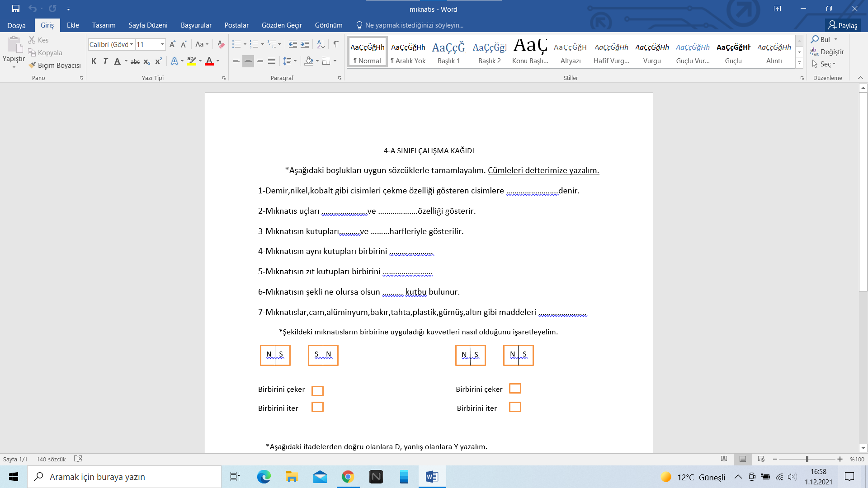Click the Ne yapmak istediğinizi söyleyin search box
868x488 pixels.
[x=410, y=25]
